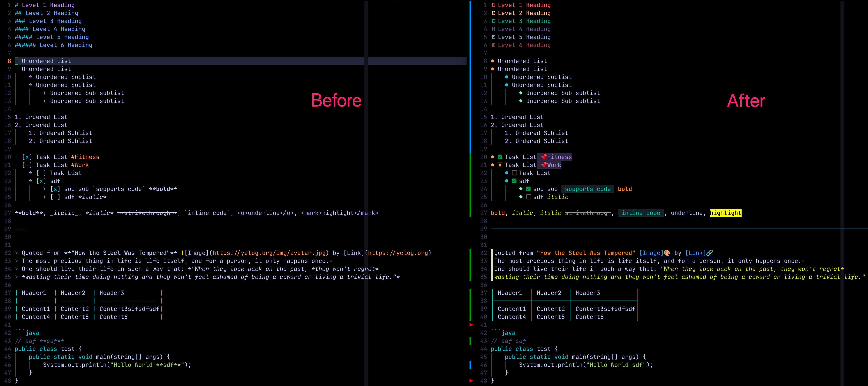Click the highlighted line number 8 in left pane

[9, 61]
